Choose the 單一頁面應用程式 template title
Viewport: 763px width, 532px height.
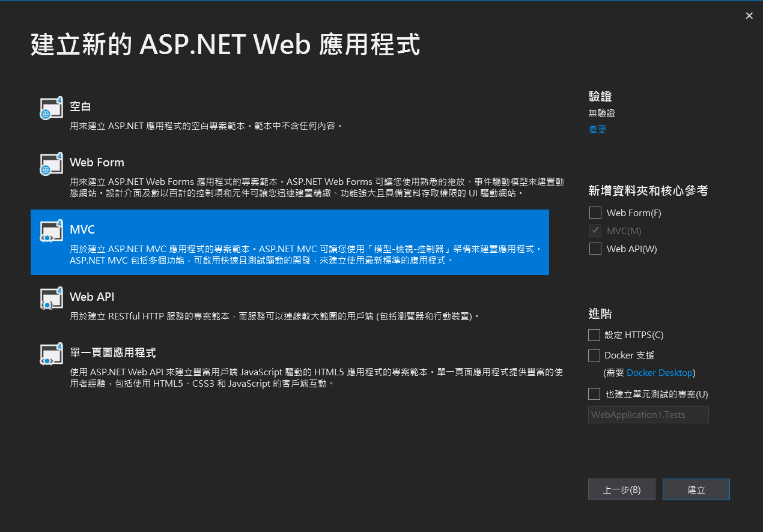coord(113,352)
